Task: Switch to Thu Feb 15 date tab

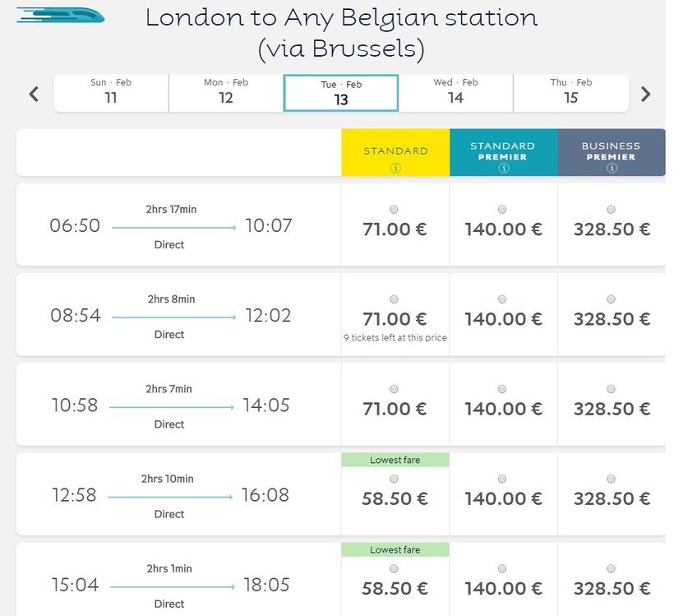Action: (x=570, y=92)
